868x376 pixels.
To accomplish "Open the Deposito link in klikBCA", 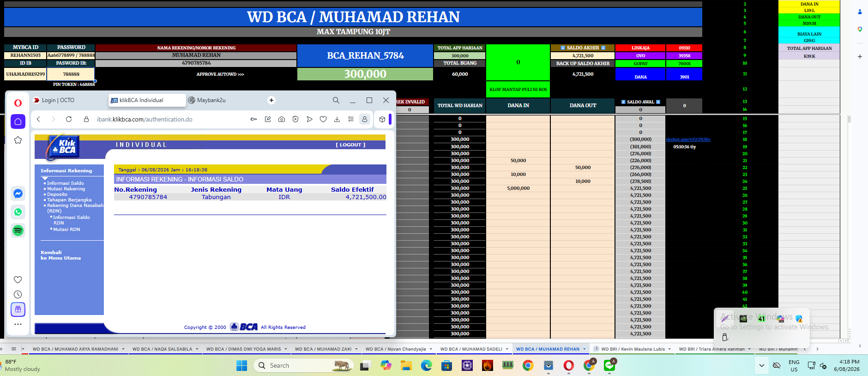I will click(x=57, y=194).
